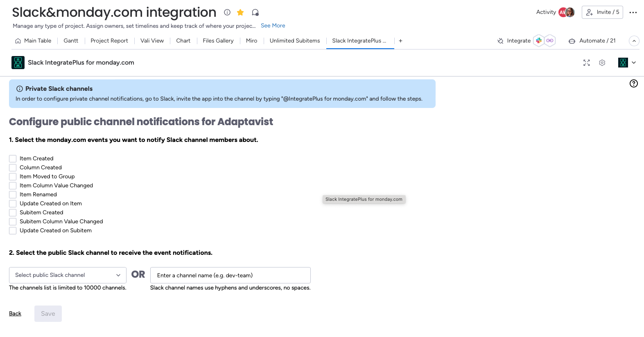Click the board title Slack&monday.com integration

[114, 12]
